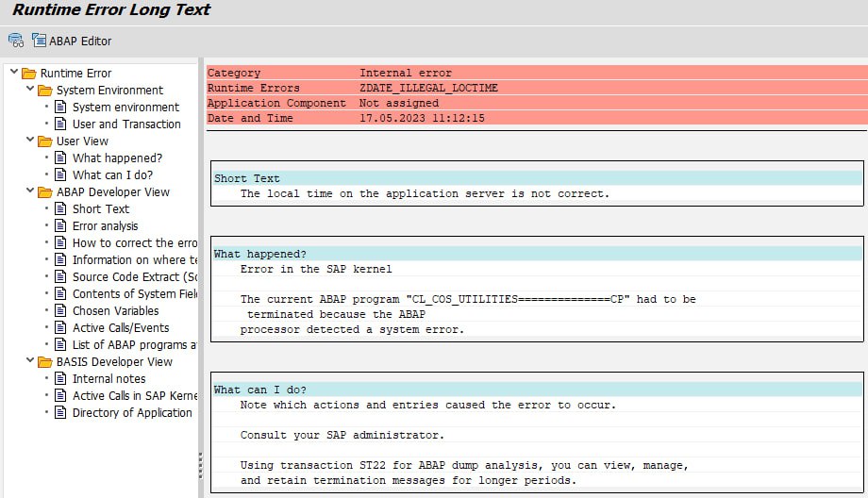Open Source Code Extract document icon
This screenshot has width=868, height=498.
tap(61, 276)
